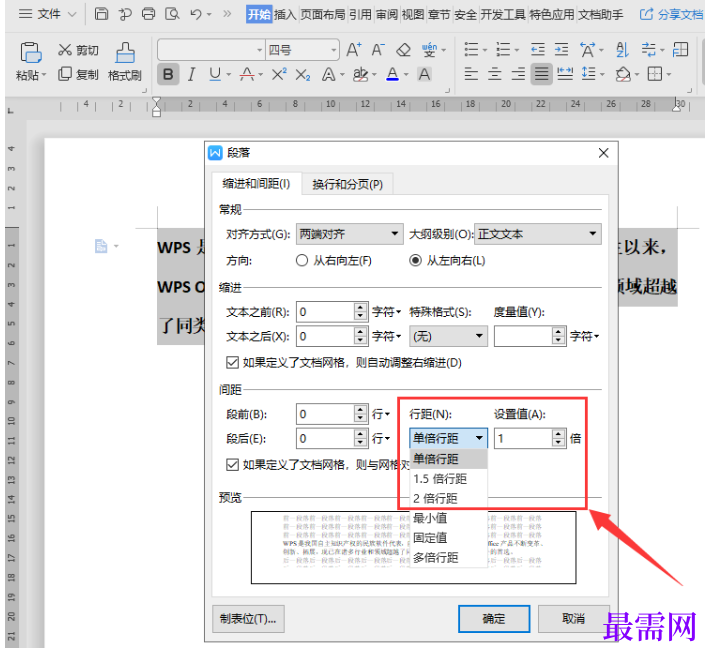Click the cut (剪切) scissors icon
715x658 pixels.
click(65, 50)
